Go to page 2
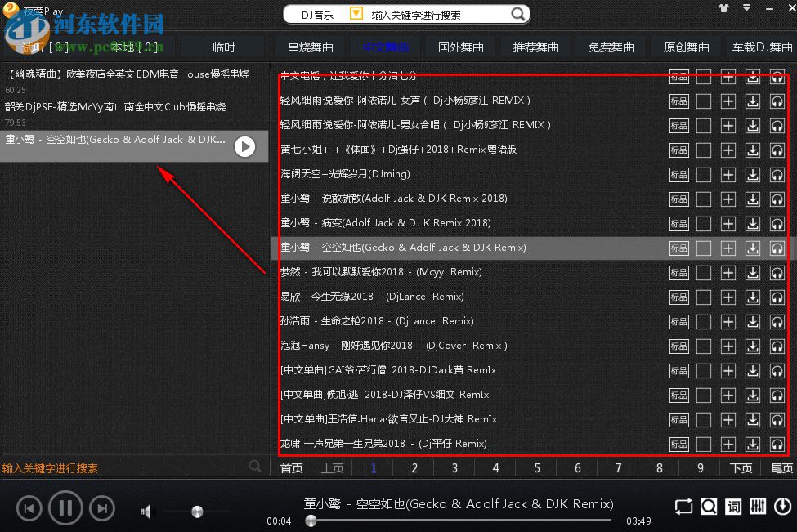The image size is (797, 532). [x=414, y=468]
